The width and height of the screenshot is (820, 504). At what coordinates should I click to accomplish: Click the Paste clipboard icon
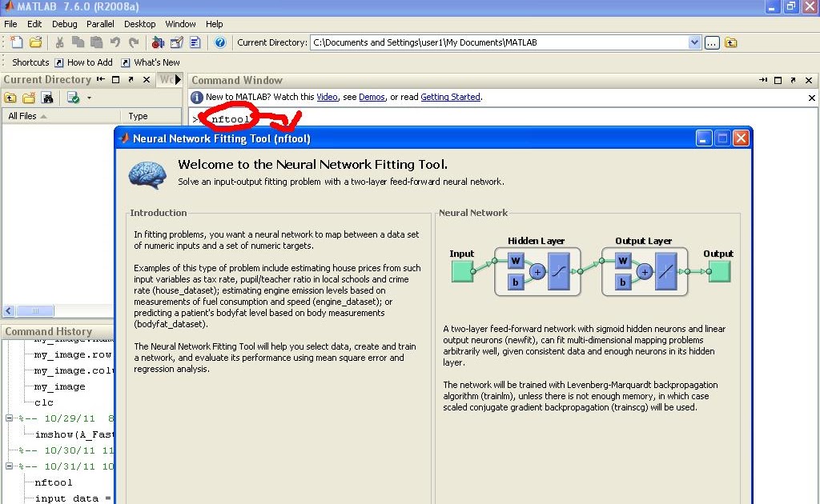click(x=96, y=42)
